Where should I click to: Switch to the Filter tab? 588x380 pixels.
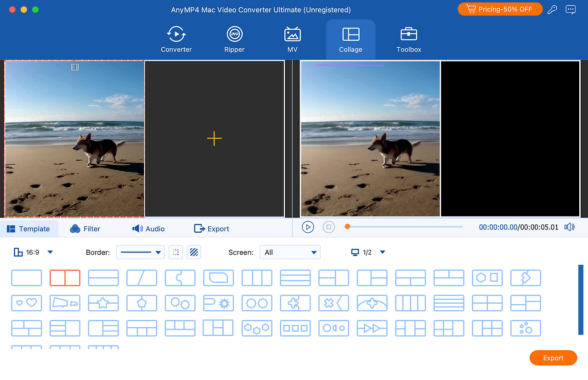[85, 229]
